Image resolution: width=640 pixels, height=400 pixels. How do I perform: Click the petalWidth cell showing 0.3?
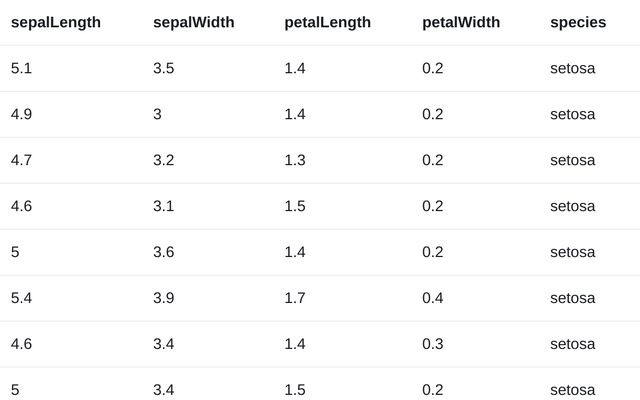tap(433, 344)
